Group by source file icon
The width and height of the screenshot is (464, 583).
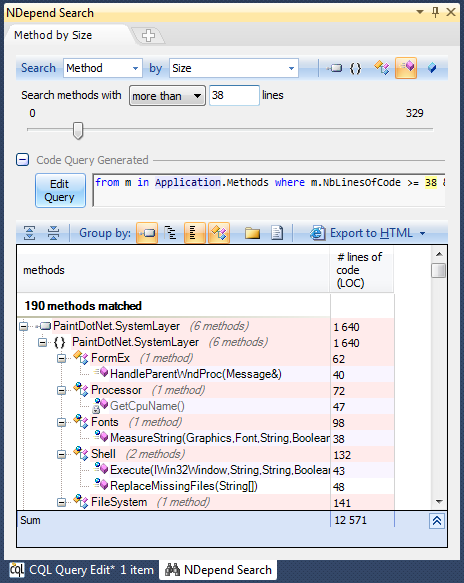277,233
